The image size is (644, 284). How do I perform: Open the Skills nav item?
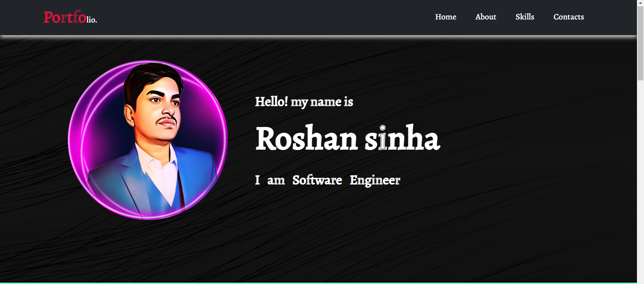[x=525, y=17]
